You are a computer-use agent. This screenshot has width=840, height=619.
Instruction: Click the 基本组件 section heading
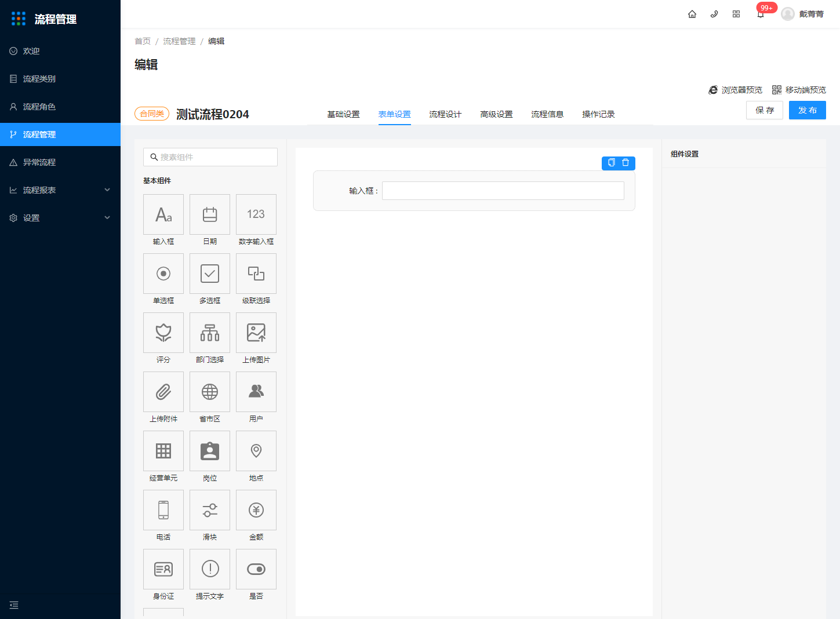click(x=157, y=181)
